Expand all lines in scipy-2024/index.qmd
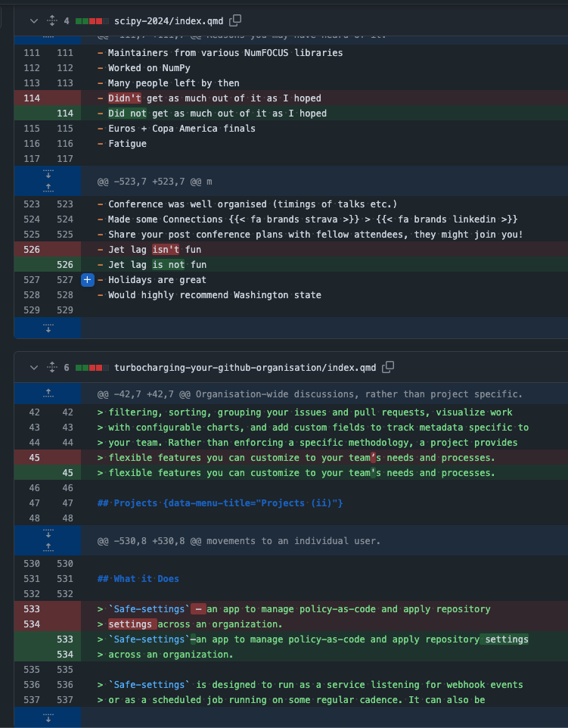Screen dimensions: 568x728 tap(51, 21)
